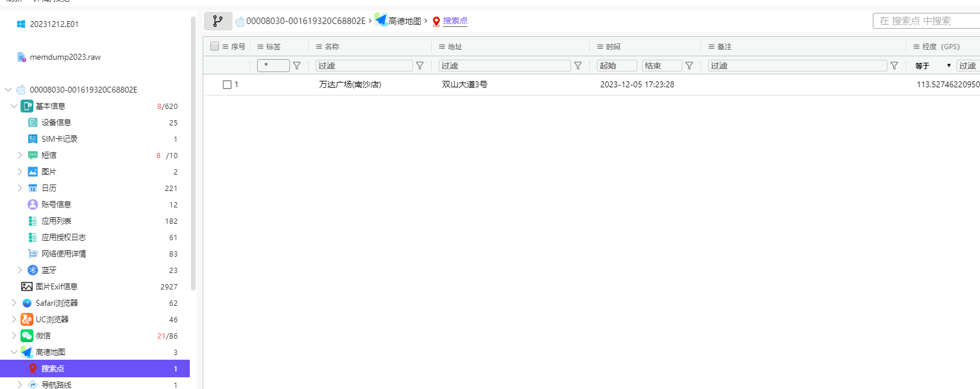
Task: Click the 2023-12-05 17:23:28 time cell
Action: click(x=637, y=84)
